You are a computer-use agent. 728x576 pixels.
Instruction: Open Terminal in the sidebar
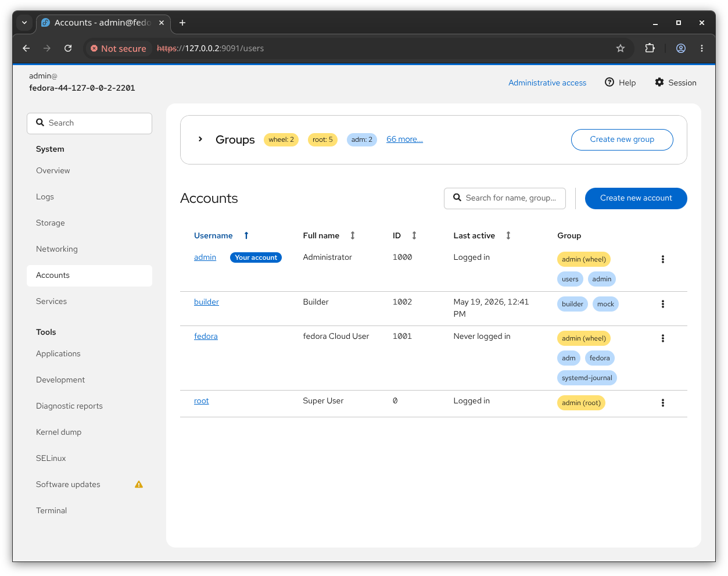pyautogui.click(x=89, y=510)
